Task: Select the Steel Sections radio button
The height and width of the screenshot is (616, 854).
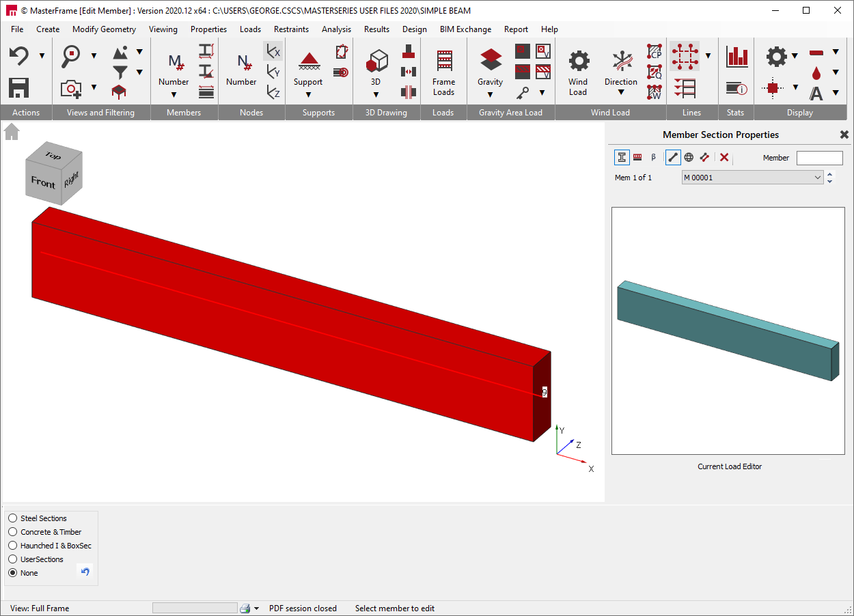Action: click(x=13, y=518)
